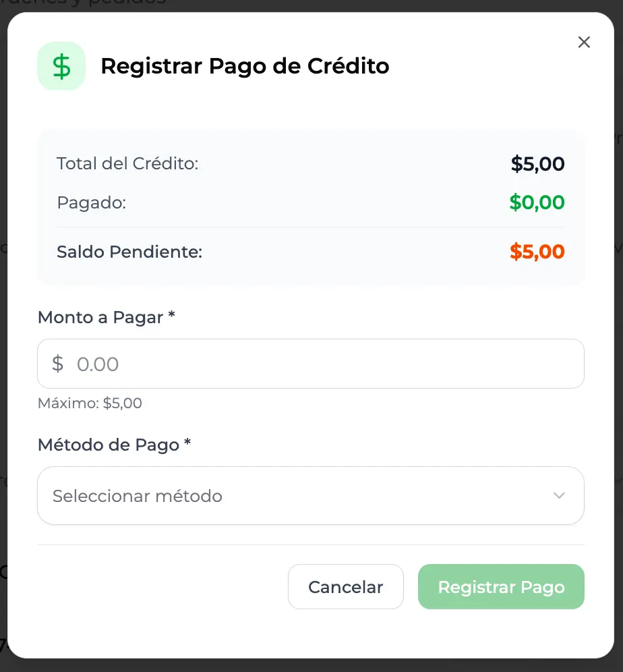Click the dollar prefix symbol in amount field
623x672 pixels.
pyautogui.click(x=58, y=364)
